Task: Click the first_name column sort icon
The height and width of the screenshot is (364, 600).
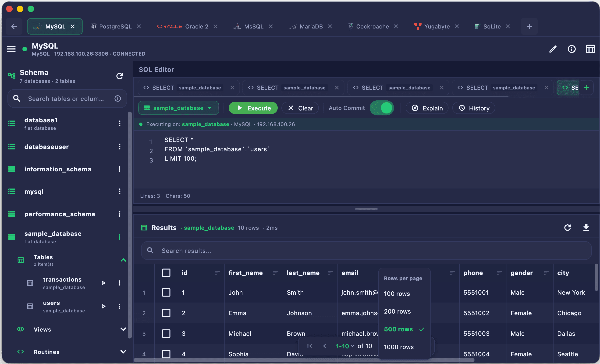Action: pyautogui.click(x=276, y=273)
